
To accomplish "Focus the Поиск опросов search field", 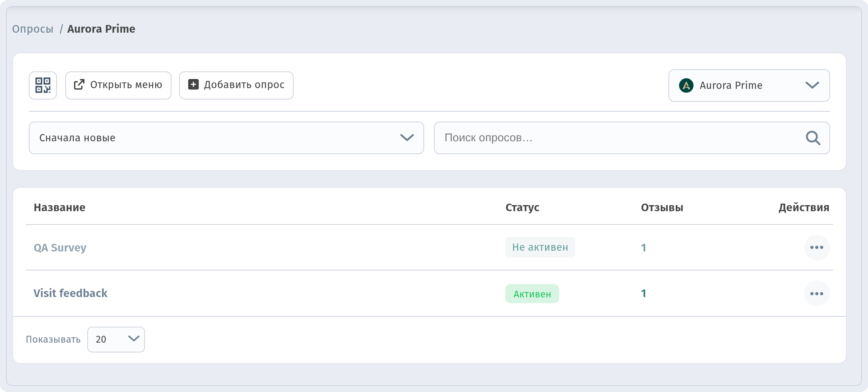I will [632, 138].
